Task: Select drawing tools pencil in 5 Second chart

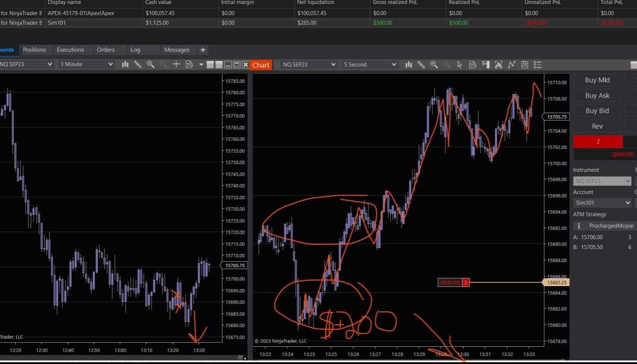Action: pyautogui.click(x=421, y=65)
